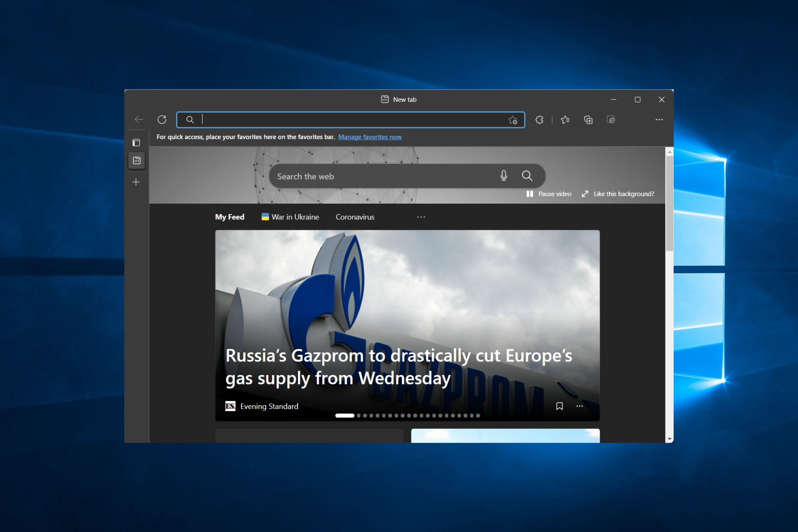This screenshot has height=532, width=798.
Task: Jump to the last carousel dot
Action: (478, 416)
